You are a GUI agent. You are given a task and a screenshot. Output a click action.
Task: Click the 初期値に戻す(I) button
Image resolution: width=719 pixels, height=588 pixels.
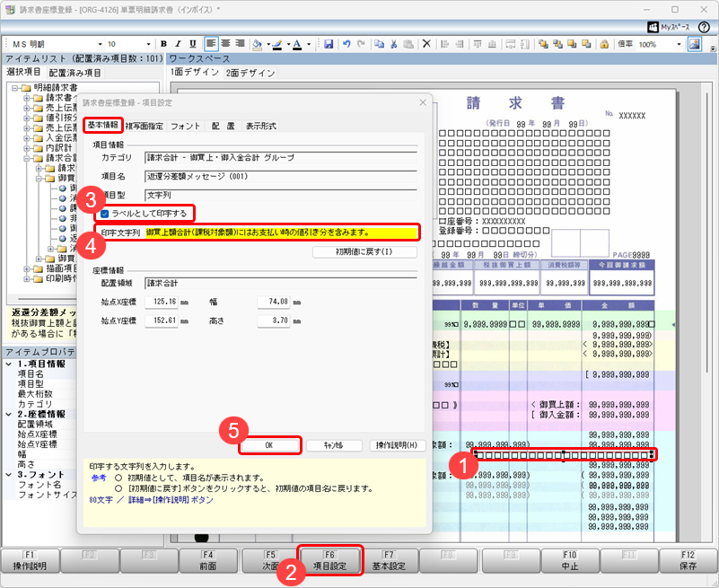pyautogui.click(x=364, y=251)
